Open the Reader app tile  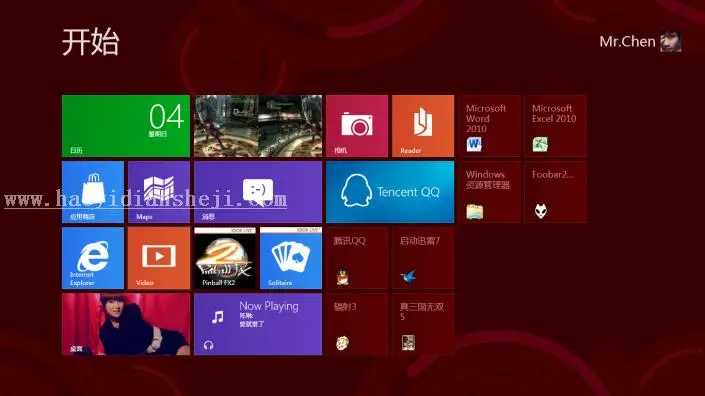click(423, 126)
